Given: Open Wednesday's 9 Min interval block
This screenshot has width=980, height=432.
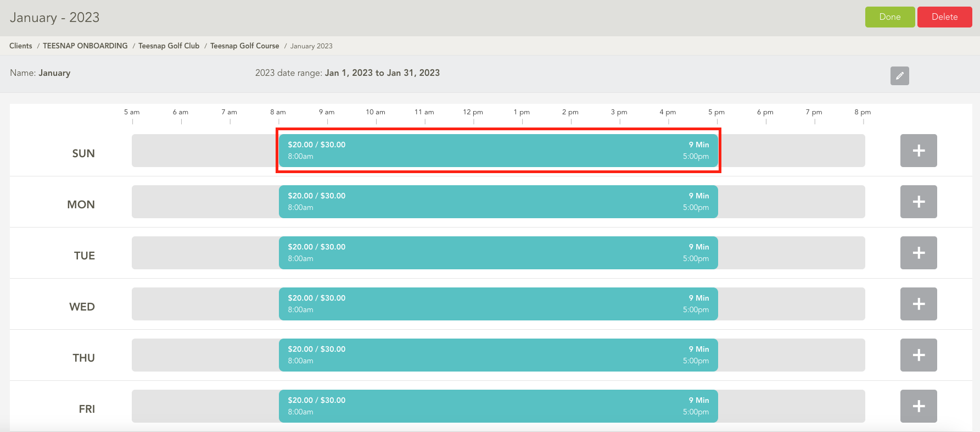Looking at the screenshot, I should tap(498, 304).
